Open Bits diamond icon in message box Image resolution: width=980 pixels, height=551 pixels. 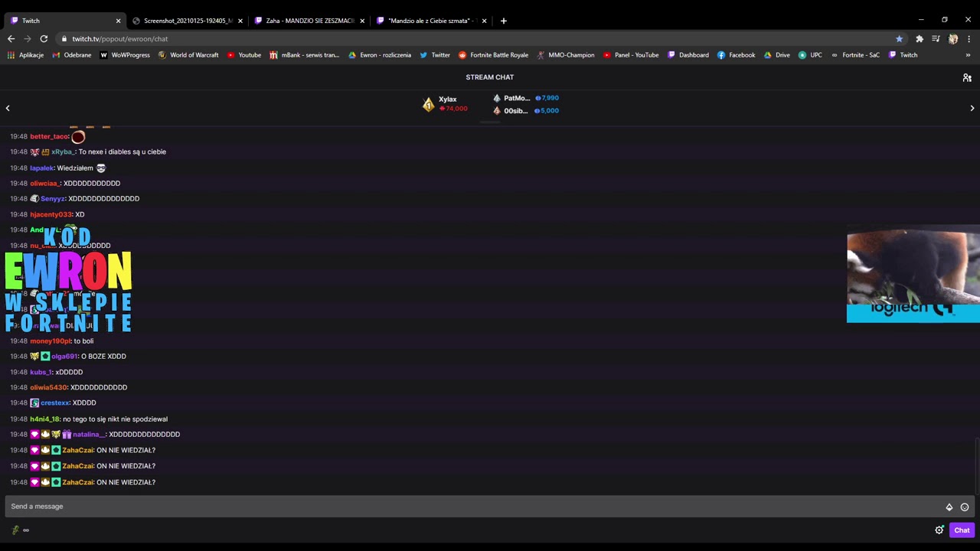click(949, 507)
